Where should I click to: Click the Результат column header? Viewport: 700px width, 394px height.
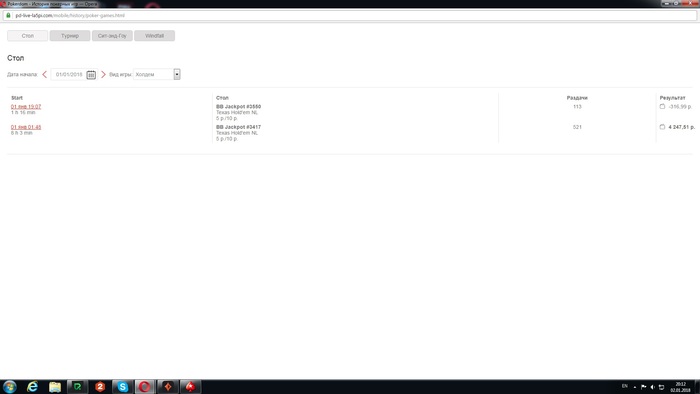(x=672, y=98)
